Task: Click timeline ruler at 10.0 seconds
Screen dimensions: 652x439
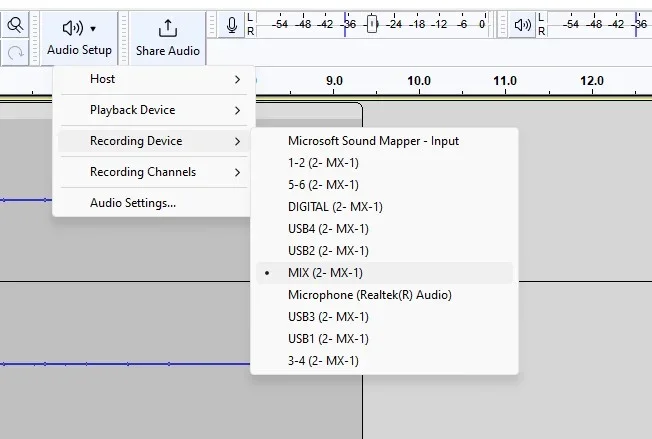Action: [x=419, y=81]
